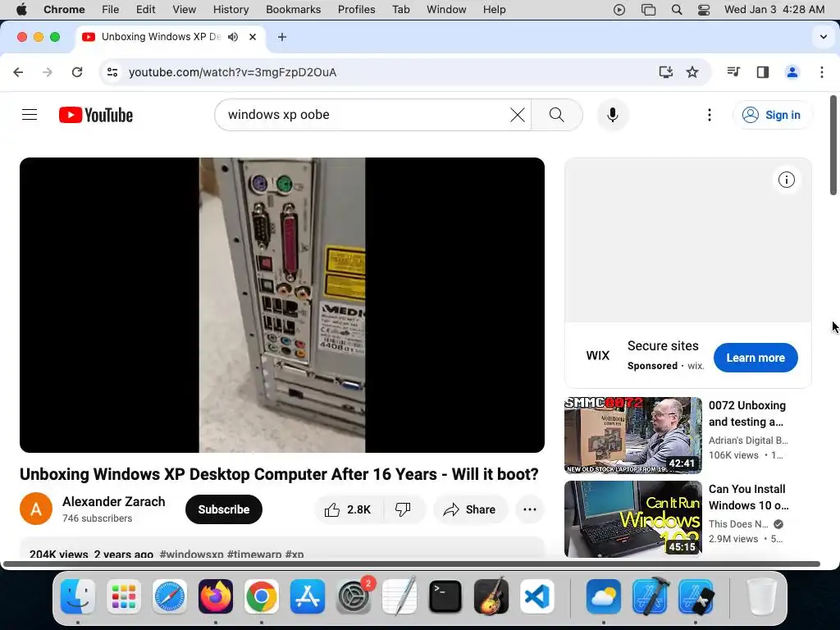Toggle Chrome side panel
The image size is (840, 630).
click(x=763, y=72)
